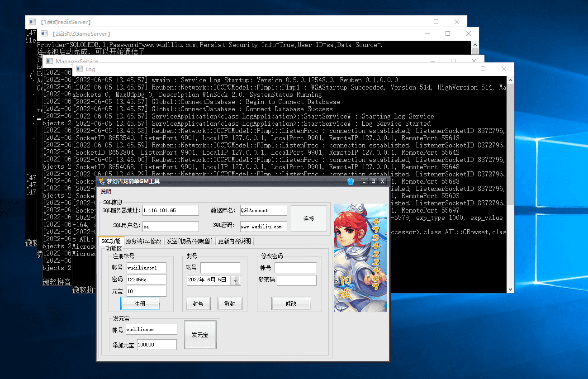This screenshot has height=379, width=588.
Task: Click the blue shirt skin icon in GM tool title bar
Action: click(351, 181)
